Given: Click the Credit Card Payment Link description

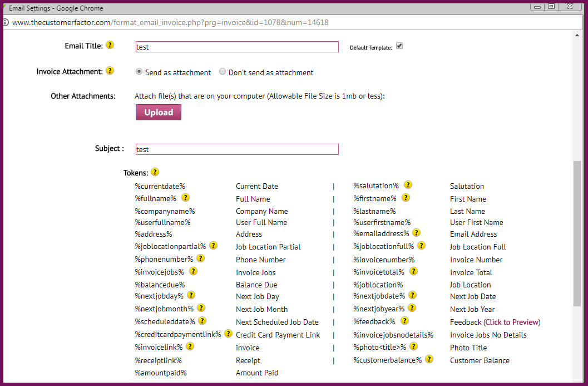Looking at the screenshot, I should tap(278, 335).
